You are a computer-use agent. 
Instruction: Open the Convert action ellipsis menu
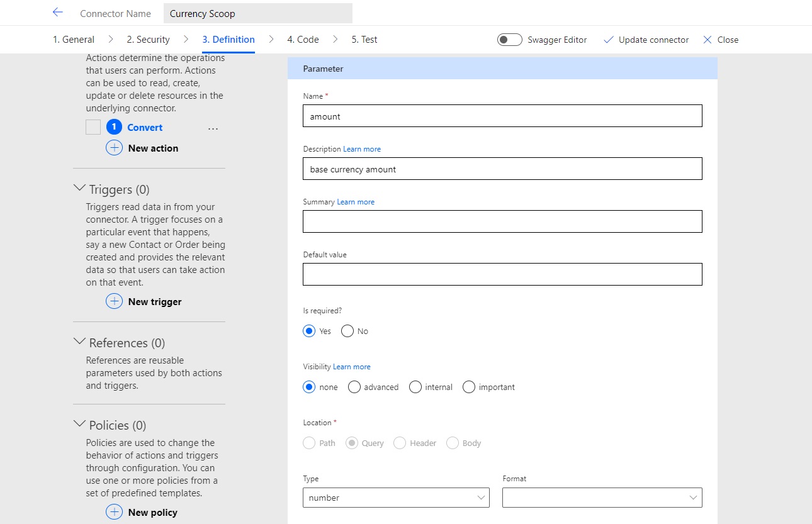[x=213, y=128]
